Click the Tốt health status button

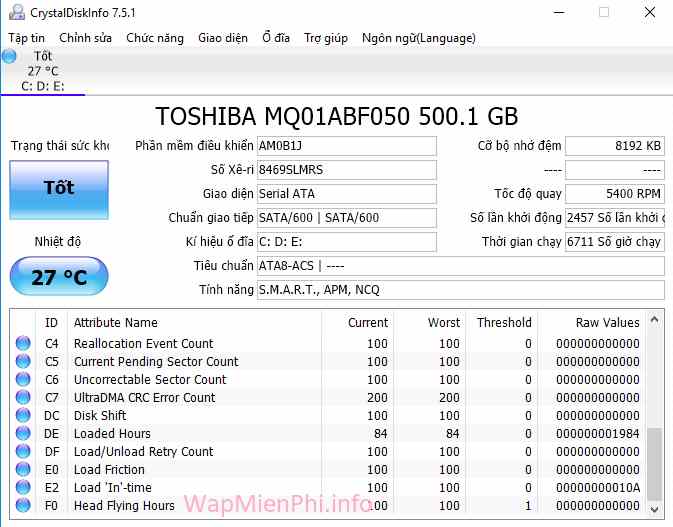(x=59, y=190)
